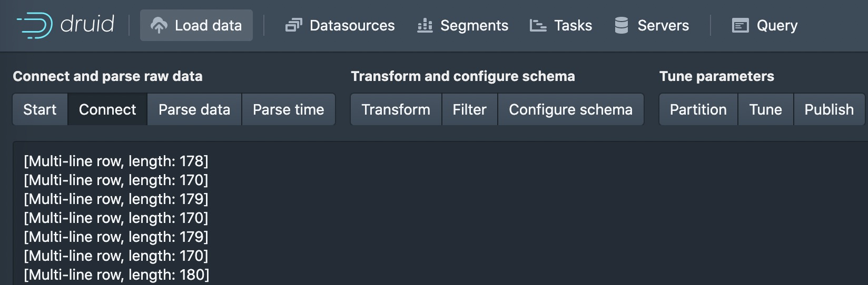Open the Query view
868x285 pixels.
(x=777, y=25)
